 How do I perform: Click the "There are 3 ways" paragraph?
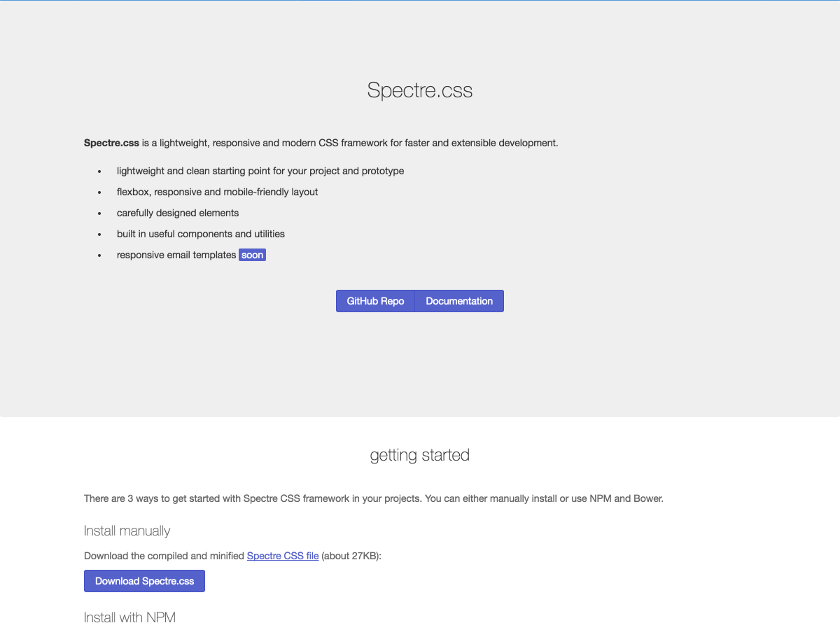374,498
